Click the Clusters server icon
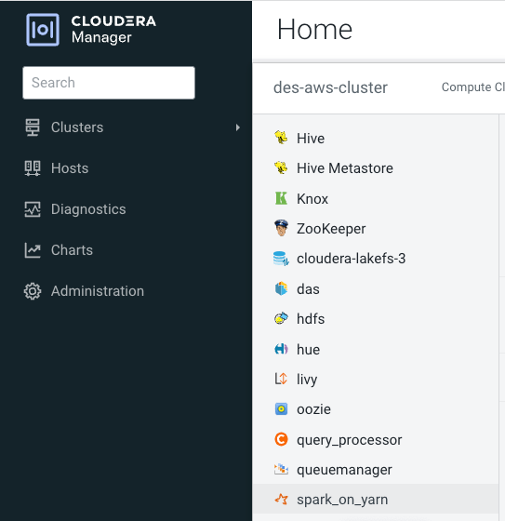Image resolution: width=505 pixels, height=521 pixels. (x=32, y=127)
